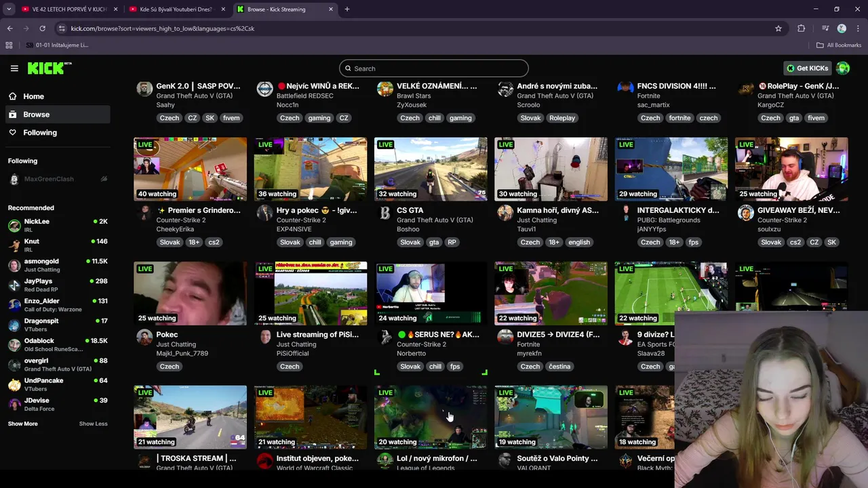Click Dragonspit avatar in recommended list

pyautogui.click(x=14, y=325)
